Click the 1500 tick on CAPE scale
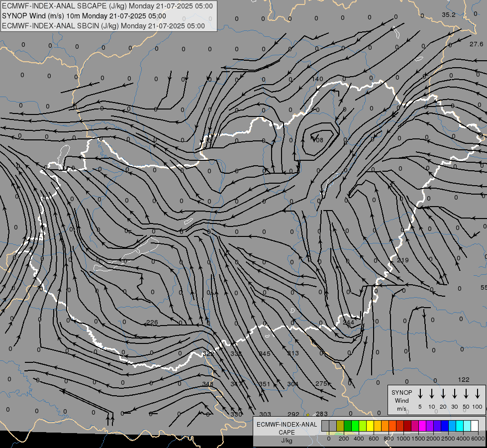 418,439
